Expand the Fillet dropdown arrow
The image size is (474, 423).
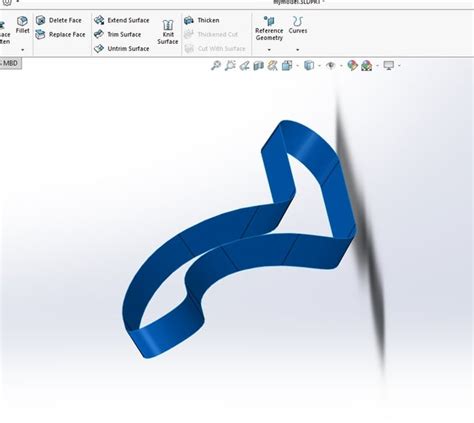click(x=23, y=50)
